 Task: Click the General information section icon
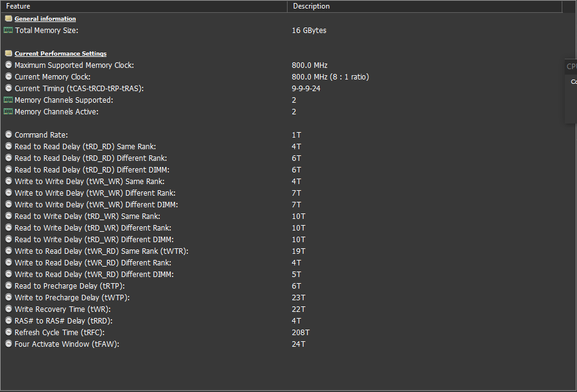[x=8, y=19]
